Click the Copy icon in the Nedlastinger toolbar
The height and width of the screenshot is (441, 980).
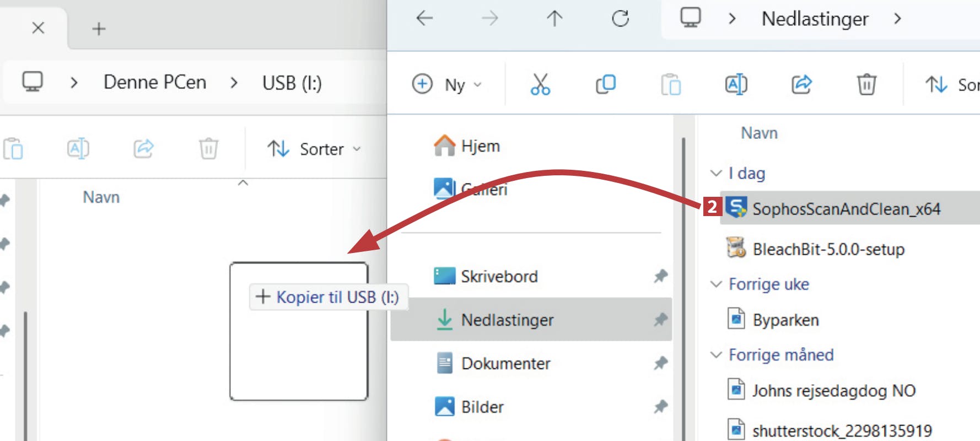(x=605, y=84)
